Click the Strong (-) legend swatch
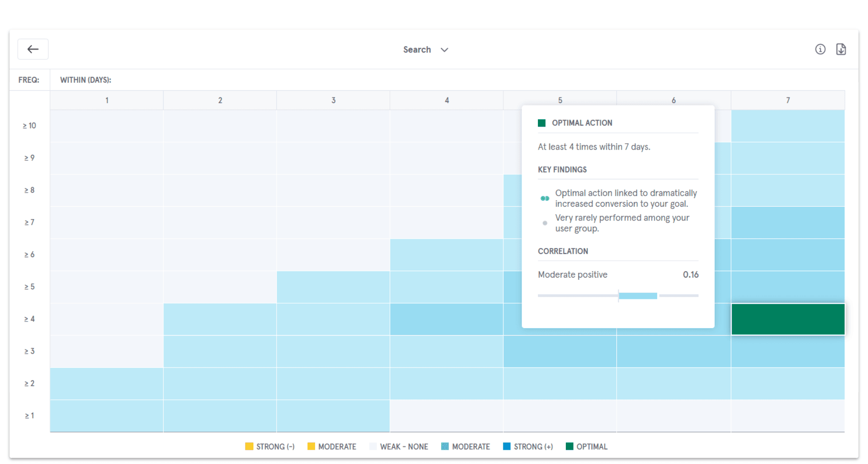The width and height of the screenshot is (868, 464). tap(249, 446)
